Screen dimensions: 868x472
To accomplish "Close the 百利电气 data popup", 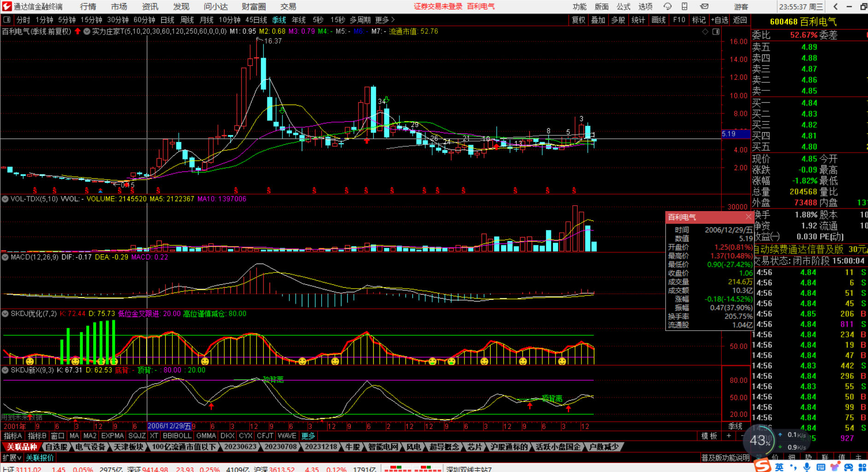I will [748, 217].
